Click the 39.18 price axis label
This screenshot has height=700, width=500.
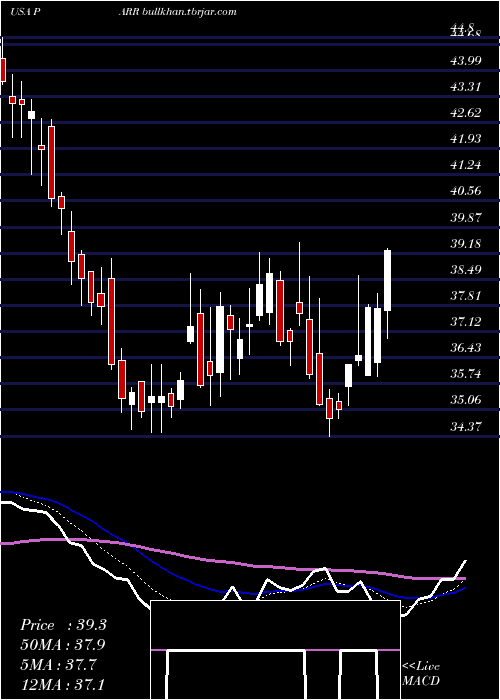(x=466, y=244)
